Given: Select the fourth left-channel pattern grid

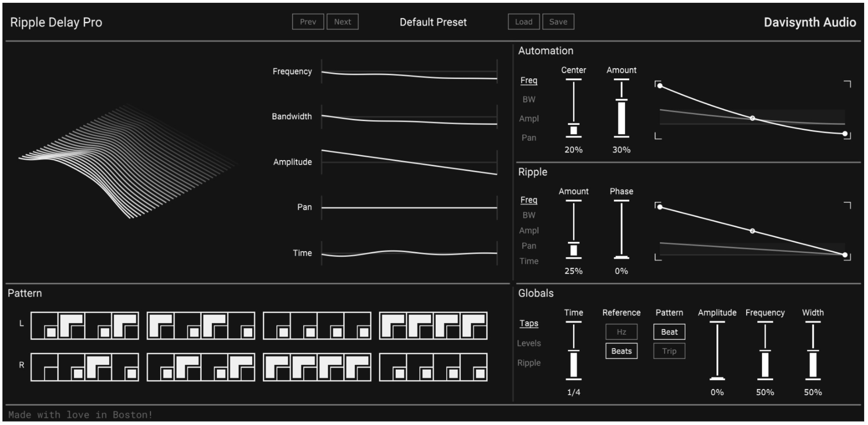Looking at the screenshot, I should click(433, 326).
